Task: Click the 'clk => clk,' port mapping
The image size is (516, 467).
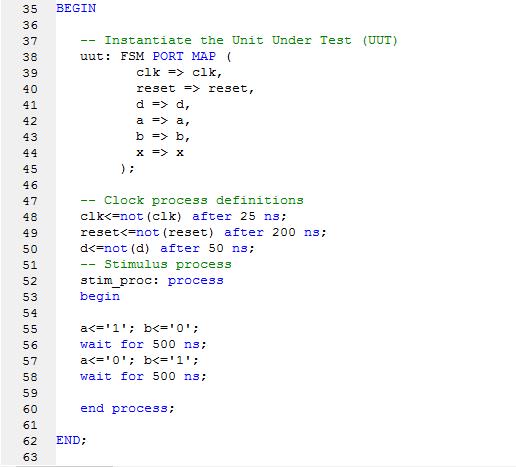Action: click(179, 72)
